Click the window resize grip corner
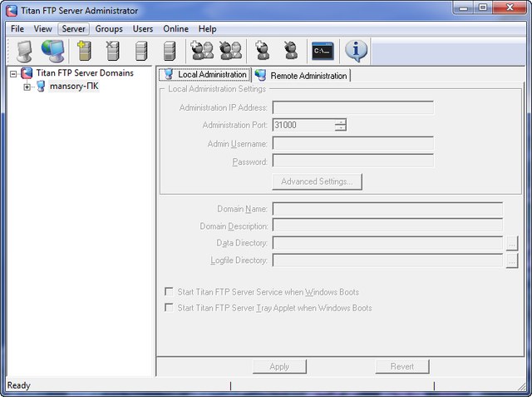This screenshot has width=532, height=397. (x=521, y=386)
